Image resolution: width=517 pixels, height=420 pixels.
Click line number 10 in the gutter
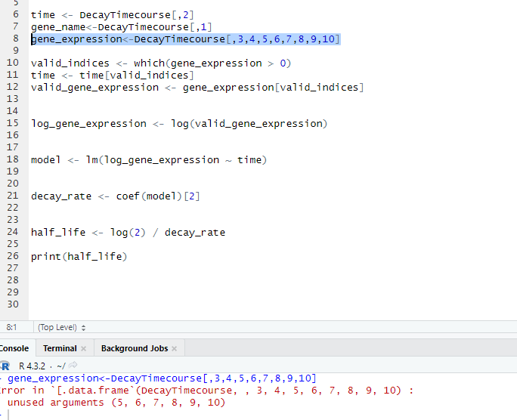coord(13,63)
